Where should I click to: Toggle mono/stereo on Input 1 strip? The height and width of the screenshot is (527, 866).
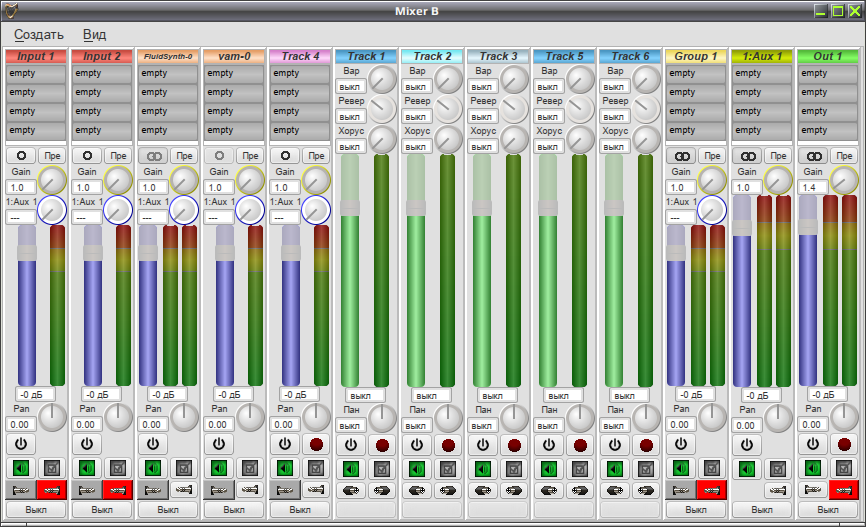pos(21,156)
